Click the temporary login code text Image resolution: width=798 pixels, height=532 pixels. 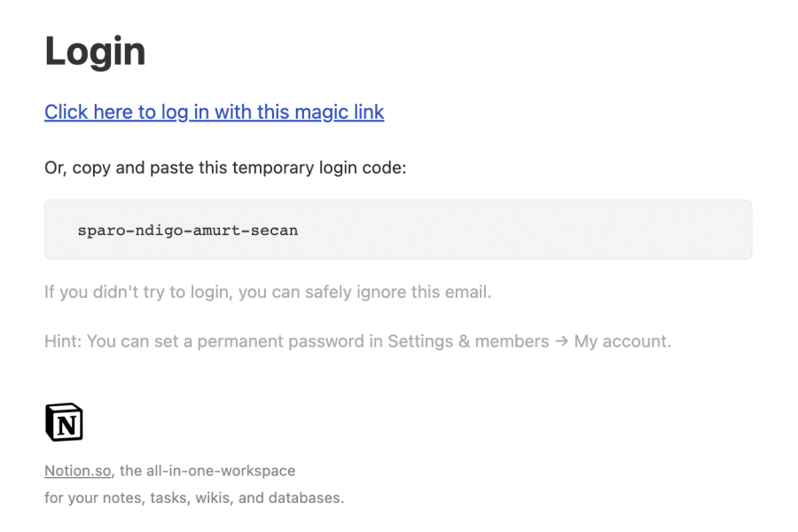click(x=187, y=231)
